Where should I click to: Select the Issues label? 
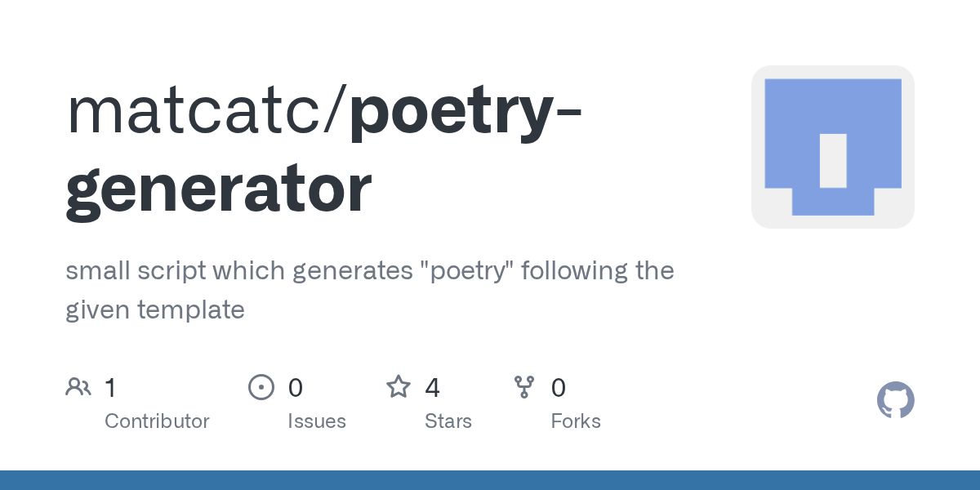(x=316, y=421)
